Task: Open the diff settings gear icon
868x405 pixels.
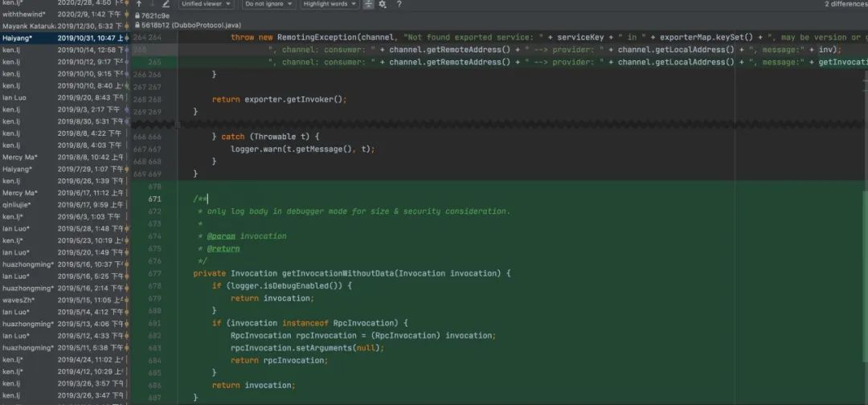Action: click(x=383, y=4)
